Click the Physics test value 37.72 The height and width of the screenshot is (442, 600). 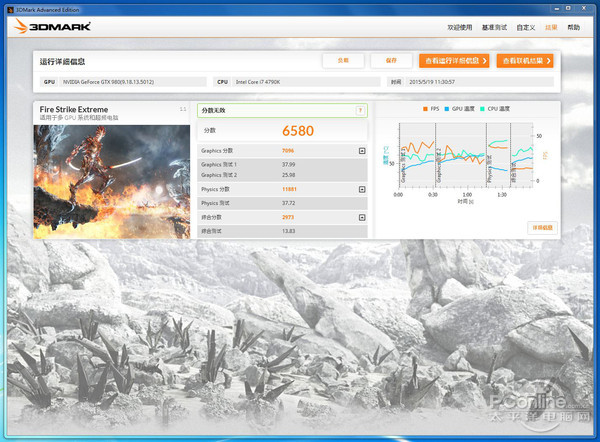coord(289,203)
